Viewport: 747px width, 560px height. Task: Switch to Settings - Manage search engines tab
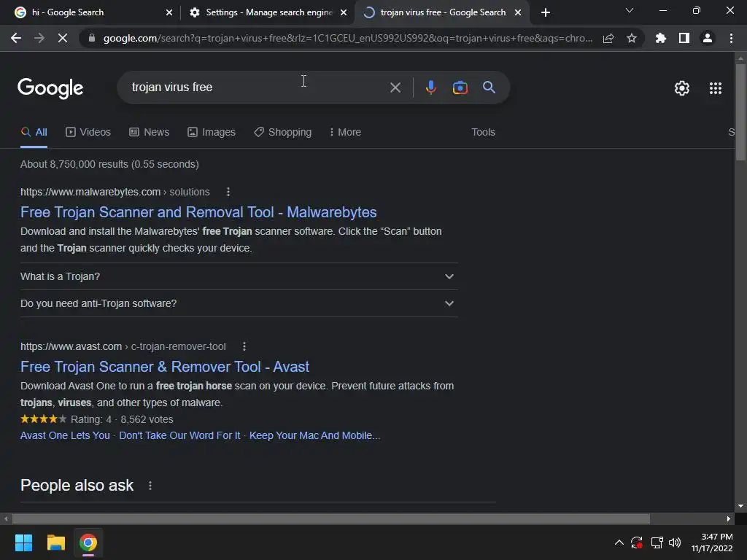[x=268, y=12]
